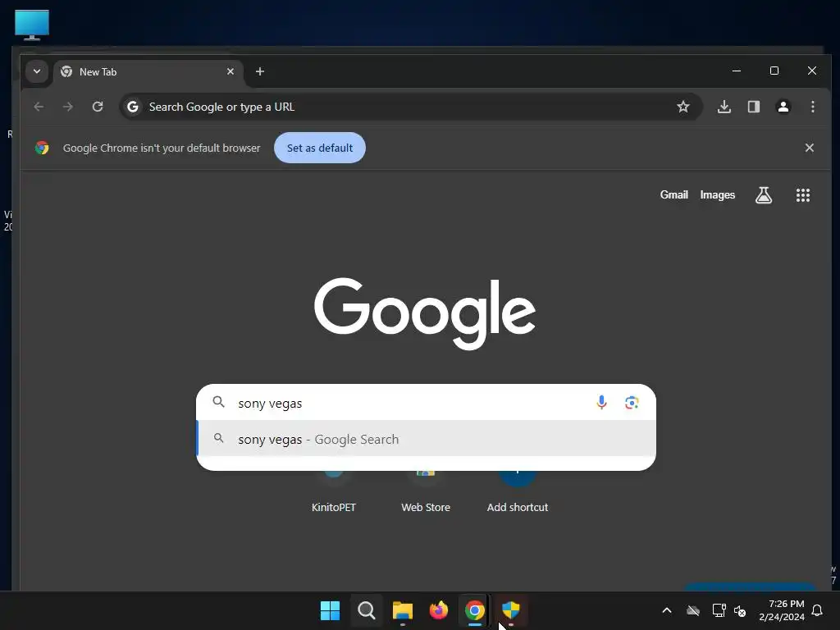Click the Google logo
840x630 pixels.
[425, 313]
